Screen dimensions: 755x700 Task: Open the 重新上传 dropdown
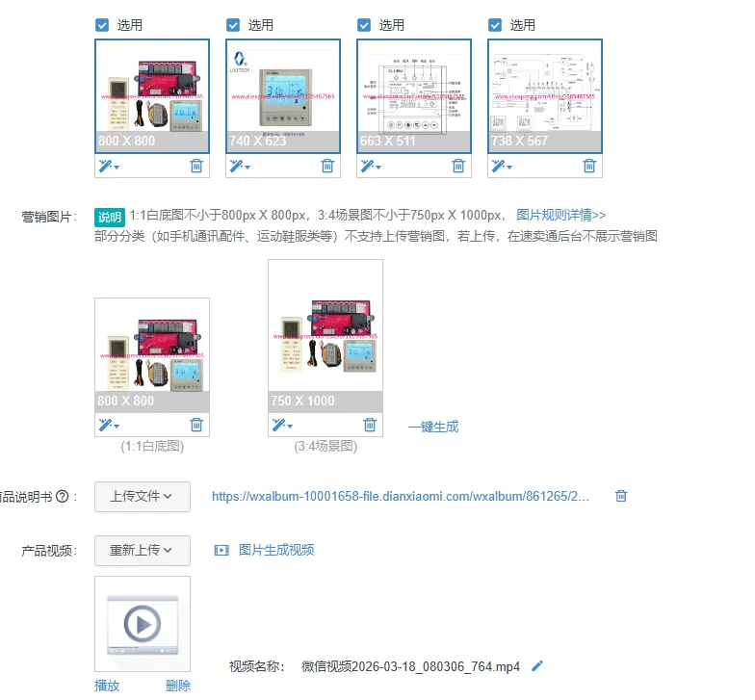coord(143,551)
